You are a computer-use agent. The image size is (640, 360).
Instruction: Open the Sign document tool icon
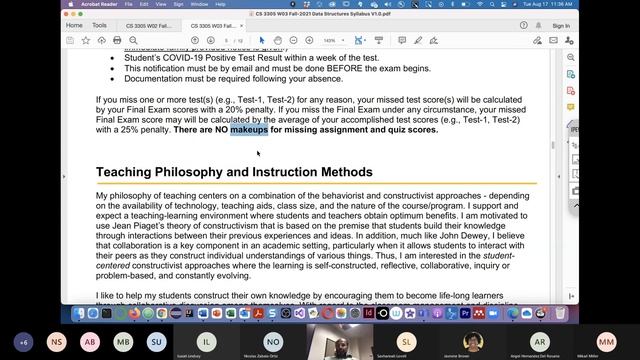(x=433, y=40)
